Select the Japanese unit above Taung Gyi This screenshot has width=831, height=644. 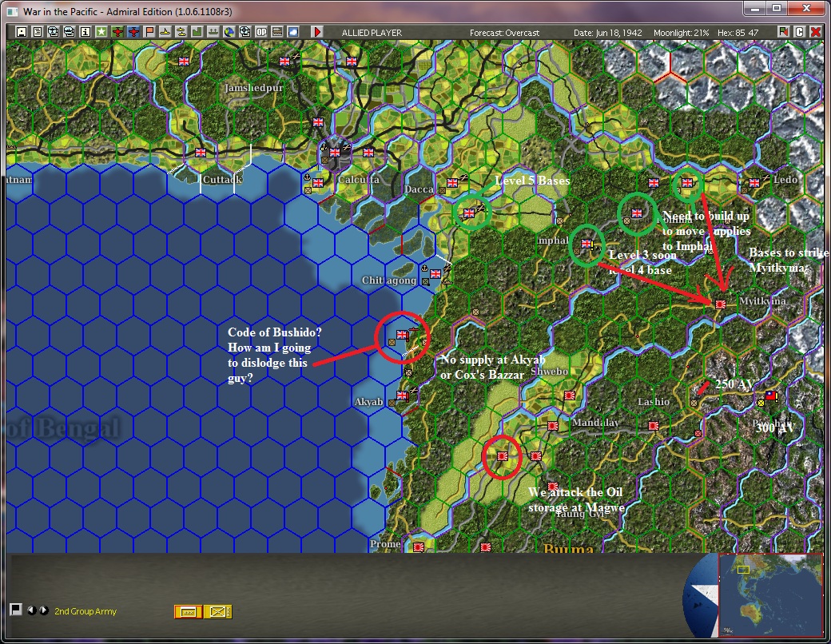coord(553,486)
